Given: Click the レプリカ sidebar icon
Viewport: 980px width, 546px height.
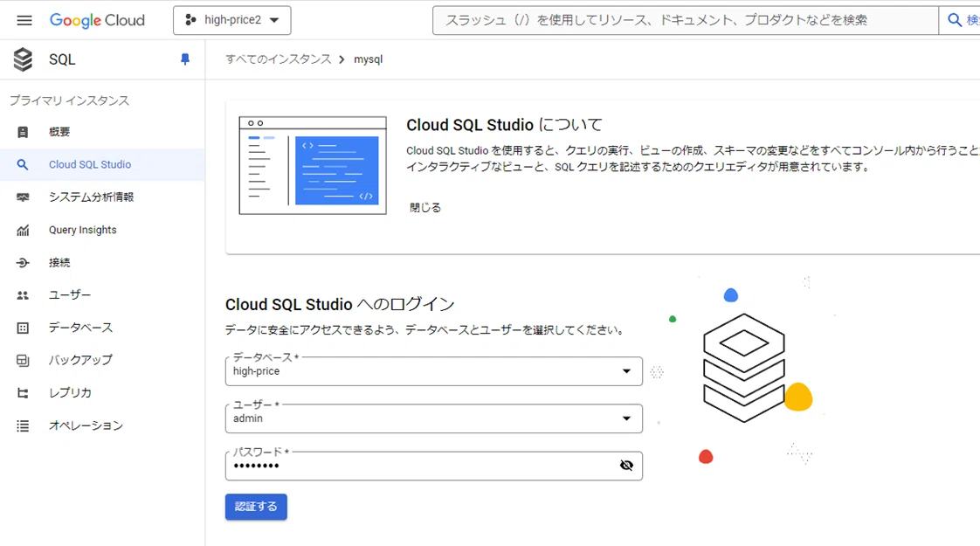Looking at the screenshot, I should coord(23,393).
